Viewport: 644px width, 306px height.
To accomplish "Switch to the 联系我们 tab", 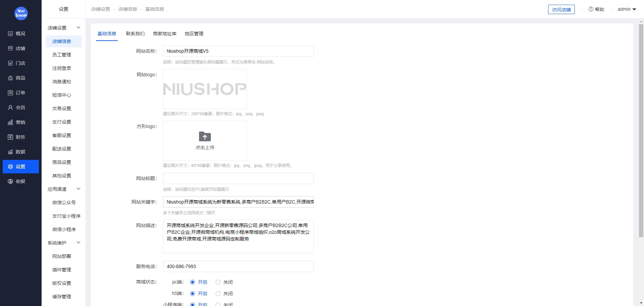I will pyautogui.click(x=135, y=34).
